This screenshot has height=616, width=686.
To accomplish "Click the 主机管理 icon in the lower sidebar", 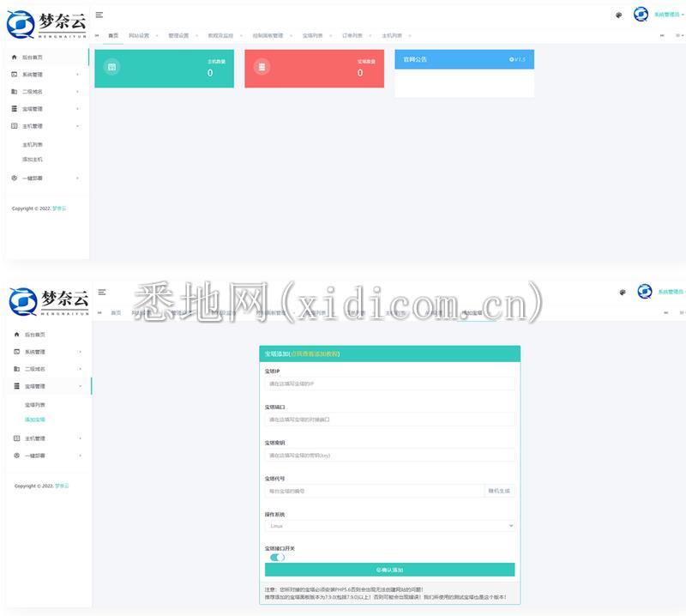I will point(16,438).
